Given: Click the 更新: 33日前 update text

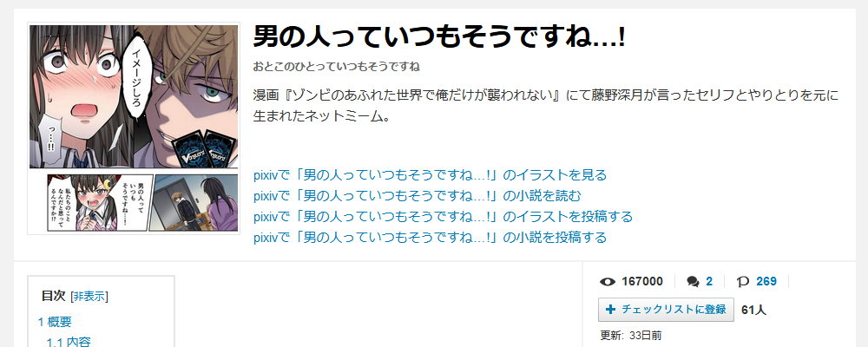Looking at the screenshot, I should pos(630,336).
